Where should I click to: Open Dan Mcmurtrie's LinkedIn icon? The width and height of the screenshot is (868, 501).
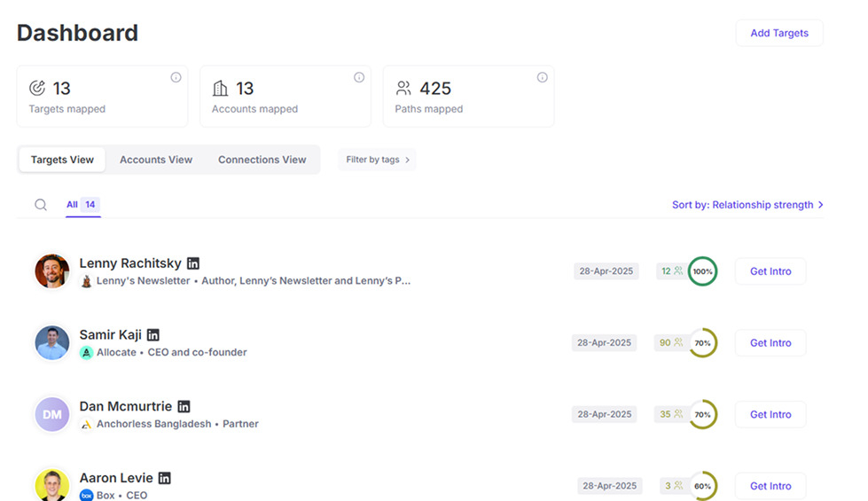coord(184,406)
